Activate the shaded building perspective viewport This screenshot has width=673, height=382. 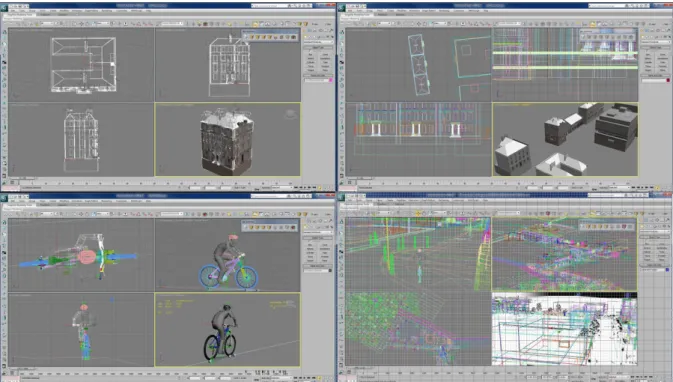(x=227, y=139)
